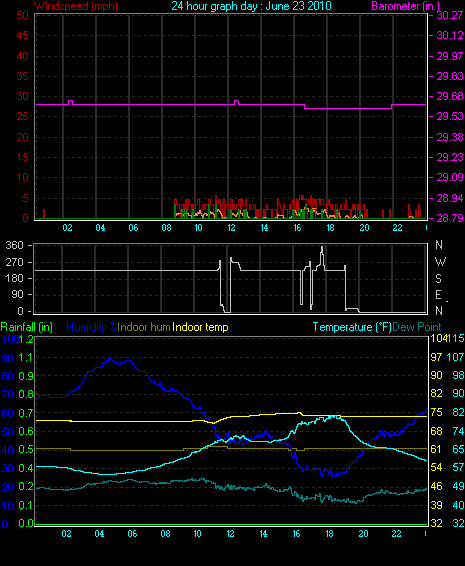Click hour label 18 under the windspeed chart
465x566 pixels.
click(x=330, y=228)
